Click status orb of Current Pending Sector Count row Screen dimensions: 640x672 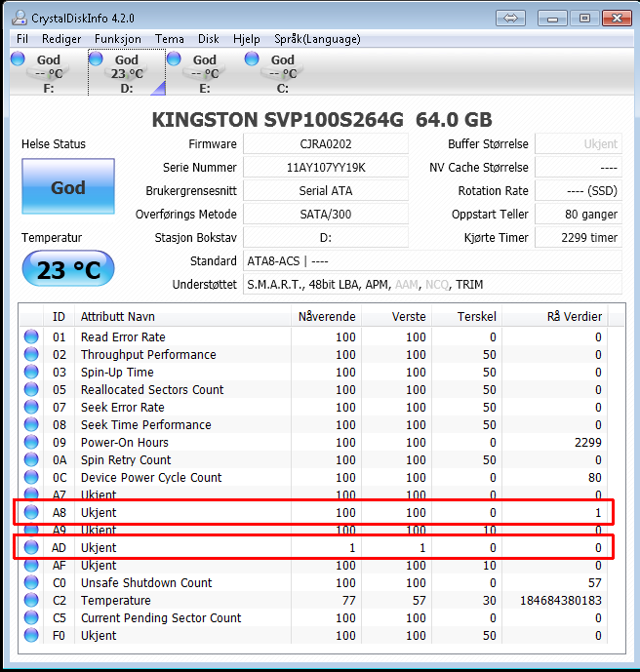31,618
